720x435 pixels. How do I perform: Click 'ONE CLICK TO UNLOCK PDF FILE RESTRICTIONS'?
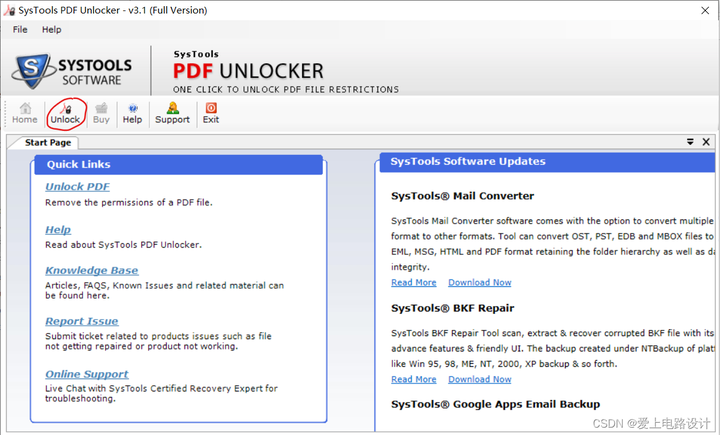[x=286, y=90]
